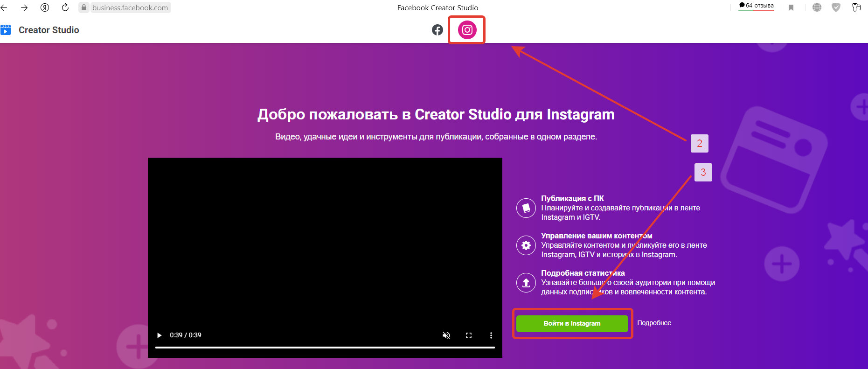Switch to the Instagram tab icon

pyautogui.click(x=467, y=30)
